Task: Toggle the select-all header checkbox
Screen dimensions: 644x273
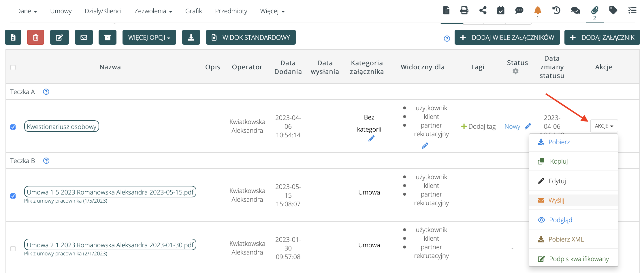Action: coord(13,68)
